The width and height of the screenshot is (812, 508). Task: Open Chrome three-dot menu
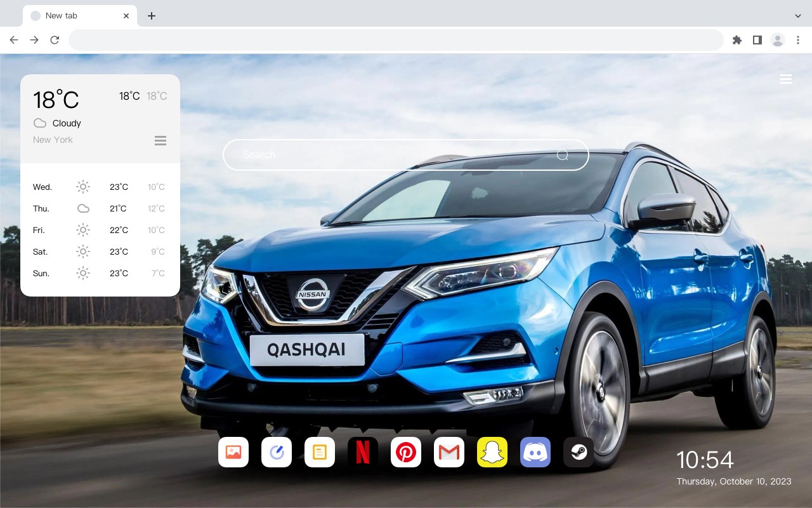point(798,40)
